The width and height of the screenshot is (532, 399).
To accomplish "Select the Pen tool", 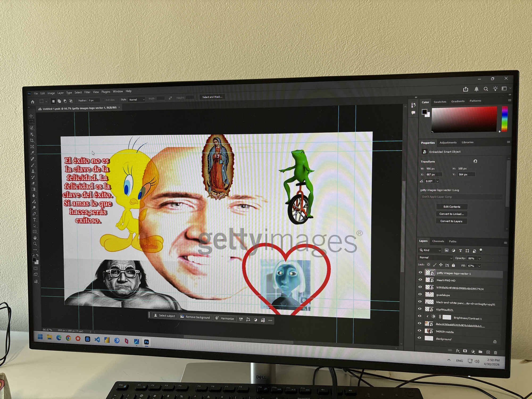I will pos(34,214).
